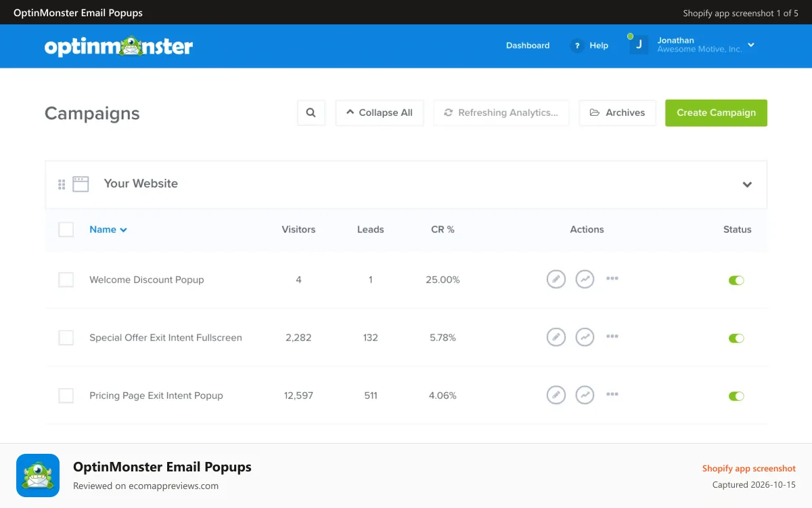Viewport: 812px width, 508px height.
Task: Click the Actions column header
Action: (587, 230)
